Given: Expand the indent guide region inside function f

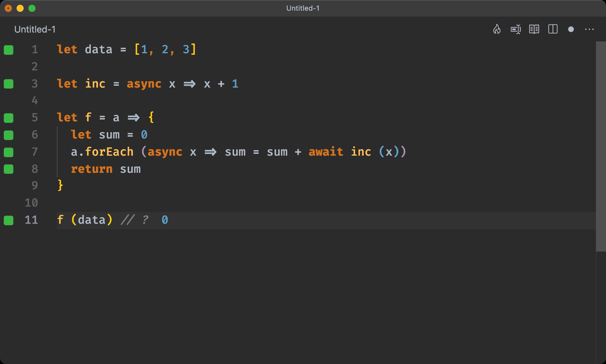Looking at the screenshot, I should [x=57, y=152].
